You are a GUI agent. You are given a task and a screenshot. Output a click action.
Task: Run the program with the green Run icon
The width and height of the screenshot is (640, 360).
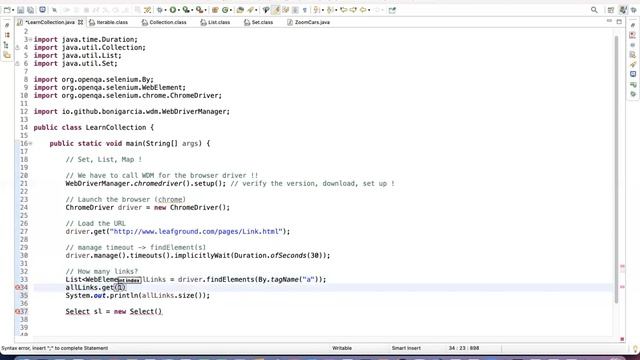[173, 10]
